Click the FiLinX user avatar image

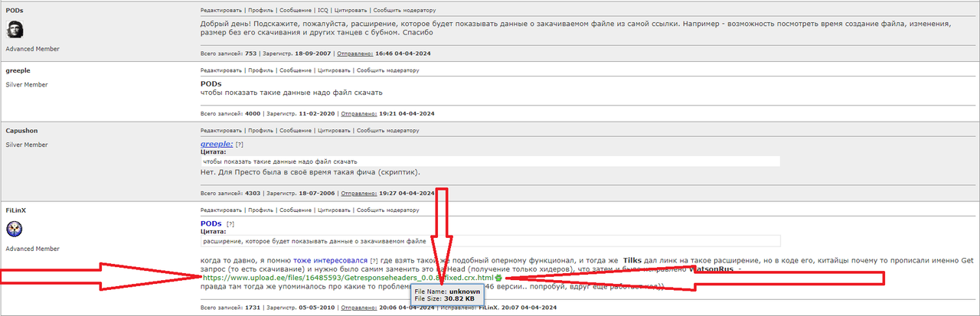click(x=15, y=229)
